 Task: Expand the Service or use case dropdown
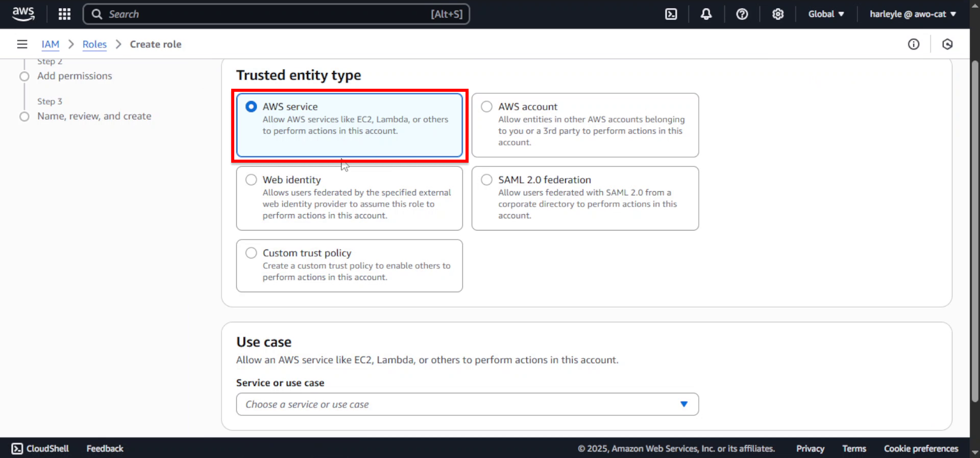coord(468,404)
